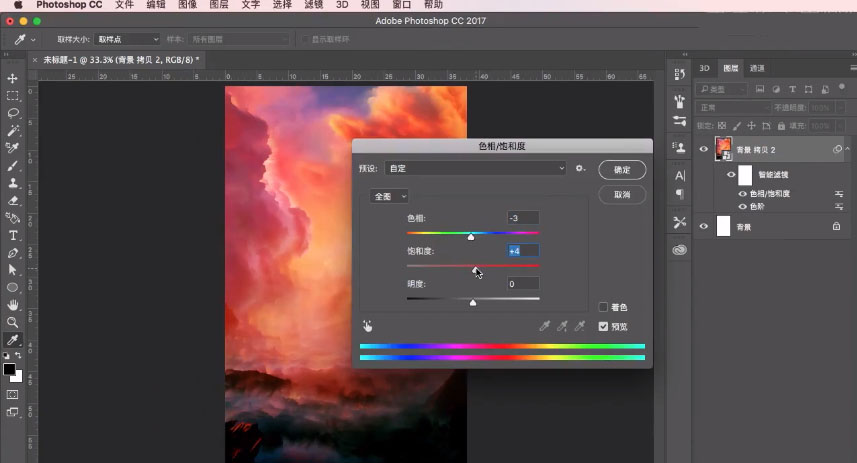The width and height of the screenshot is (857, 463).
Task: Select the Eyedropper tool in left toolbar
Action: (13, 340)
